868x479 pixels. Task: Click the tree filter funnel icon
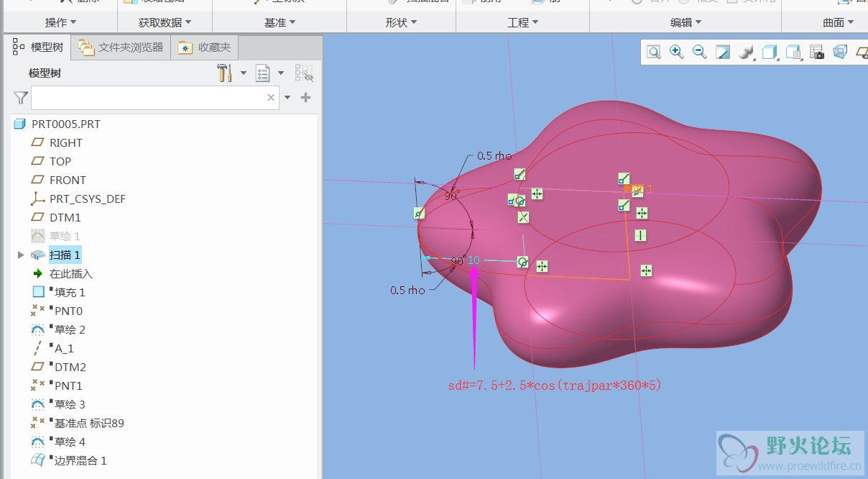[20, 98]
